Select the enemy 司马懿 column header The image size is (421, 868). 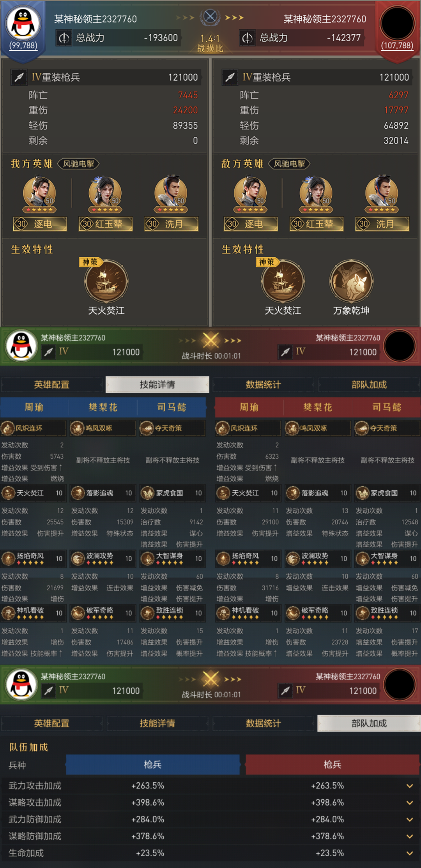(x=386, y=407)
